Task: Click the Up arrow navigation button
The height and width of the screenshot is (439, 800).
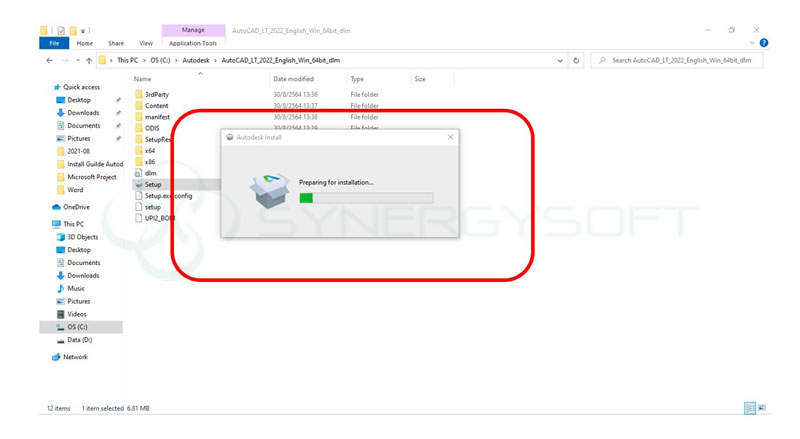Action: tap(89, 61)
